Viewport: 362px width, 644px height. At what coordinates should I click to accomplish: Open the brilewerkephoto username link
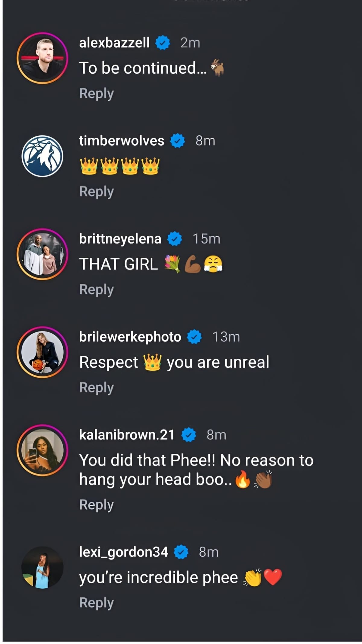[x=129, y=337]
